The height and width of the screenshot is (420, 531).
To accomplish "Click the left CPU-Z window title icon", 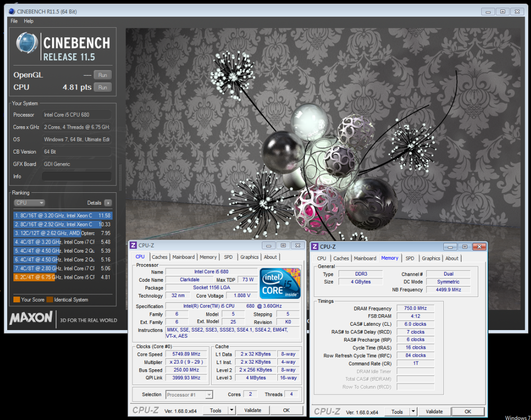I will point(134,245).
